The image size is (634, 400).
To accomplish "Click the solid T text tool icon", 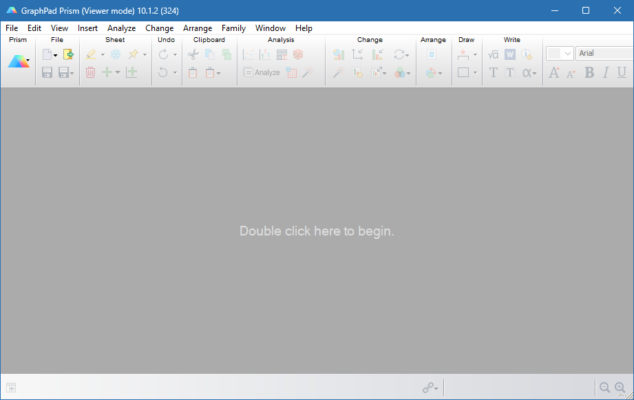I will pos(493,72).
